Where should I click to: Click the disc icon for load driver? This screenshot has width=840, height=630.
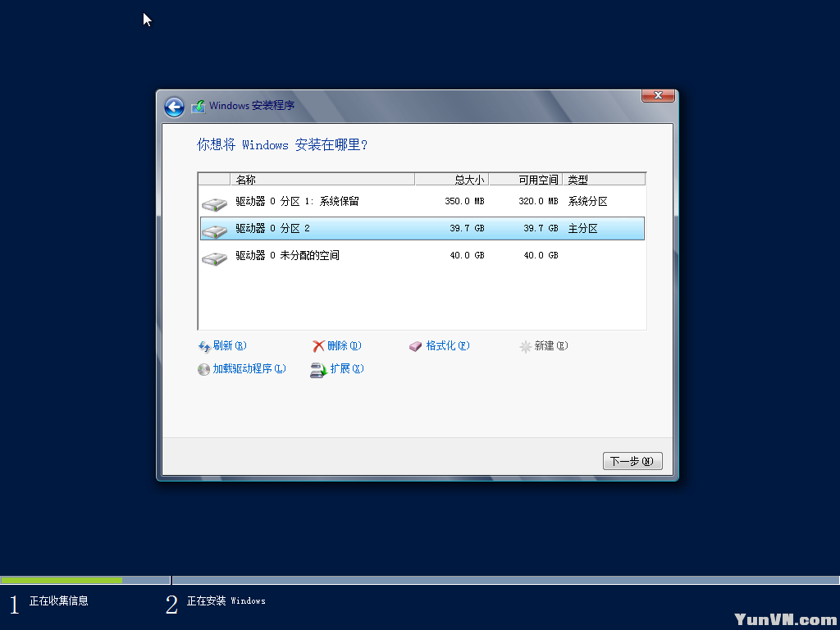203,369
